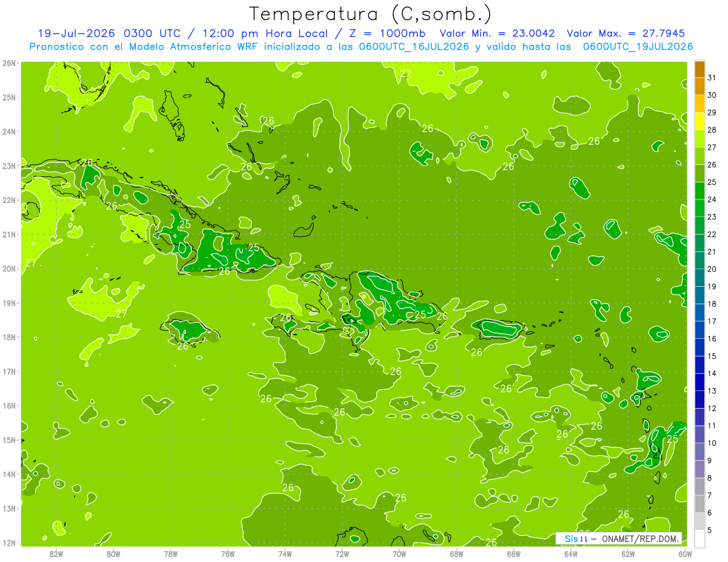This screenshot has height=562, width=728.
Task: Click the 70W longitude axis label
Action: tap(399, 554)
